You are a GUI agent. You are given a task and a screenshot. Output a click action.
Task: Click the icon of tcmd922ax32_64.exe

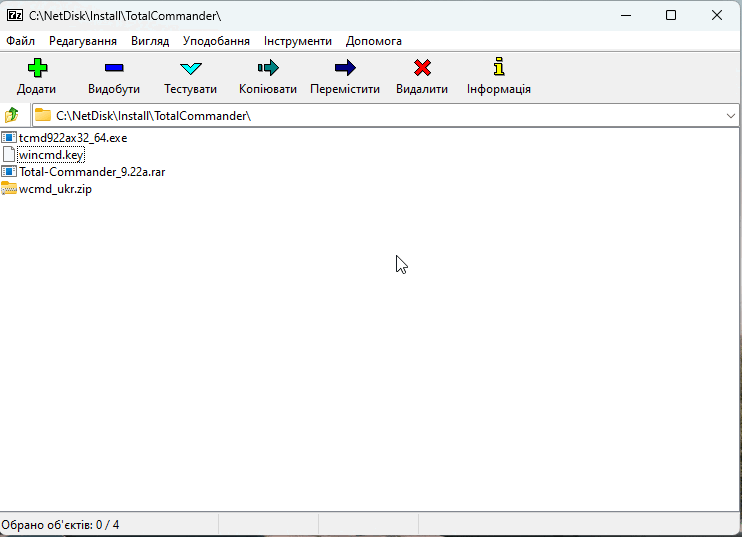[x=9, y=138]
